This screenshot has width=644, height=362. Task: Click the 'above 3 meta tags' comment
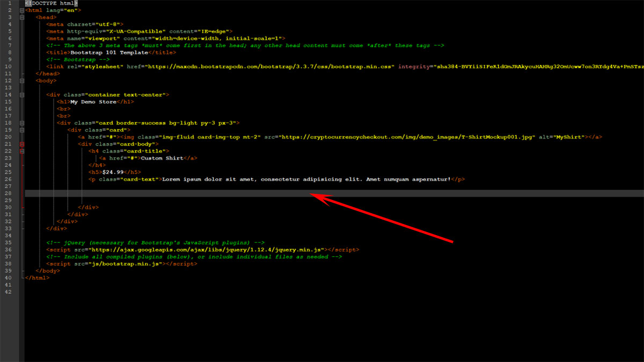tap(245, 45)
